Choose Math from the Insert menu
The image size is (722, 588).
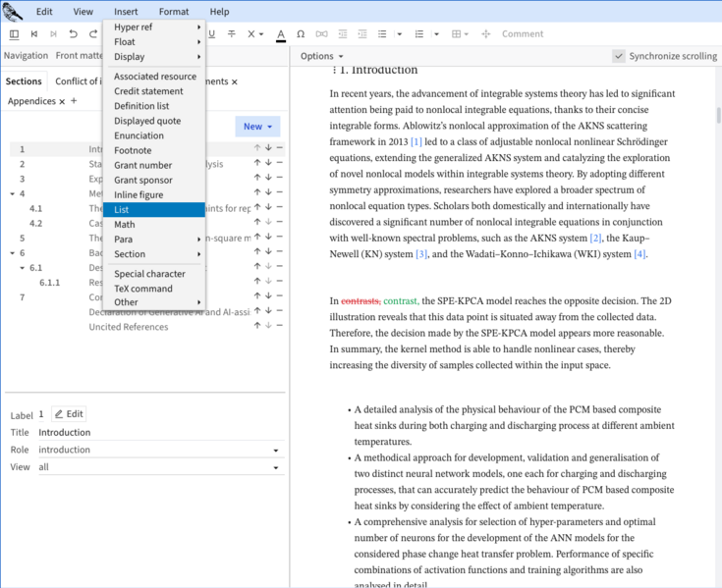(x=154, y=225)
